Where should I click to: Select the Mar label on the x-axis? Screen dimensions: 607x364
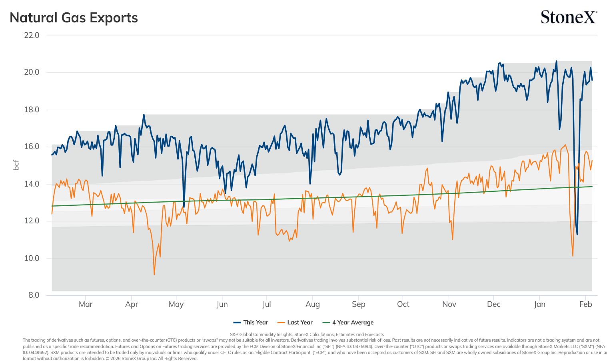pos(86,304)
